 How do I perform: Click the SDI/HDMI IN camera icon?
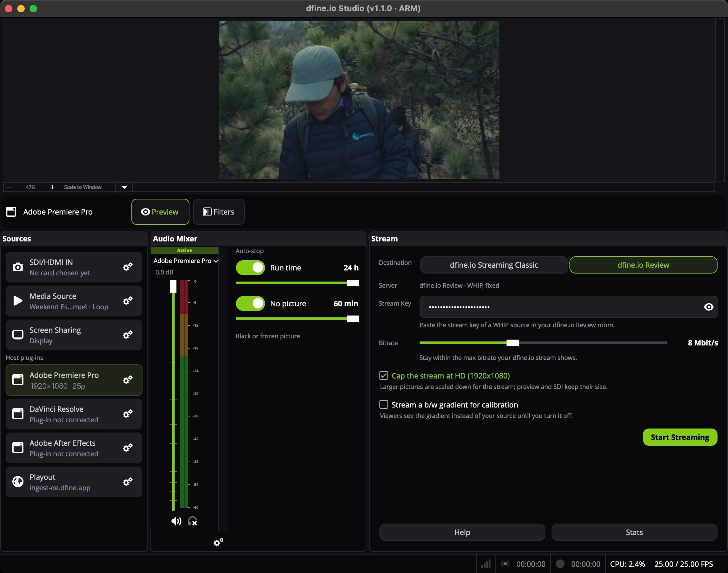point(18,267)
